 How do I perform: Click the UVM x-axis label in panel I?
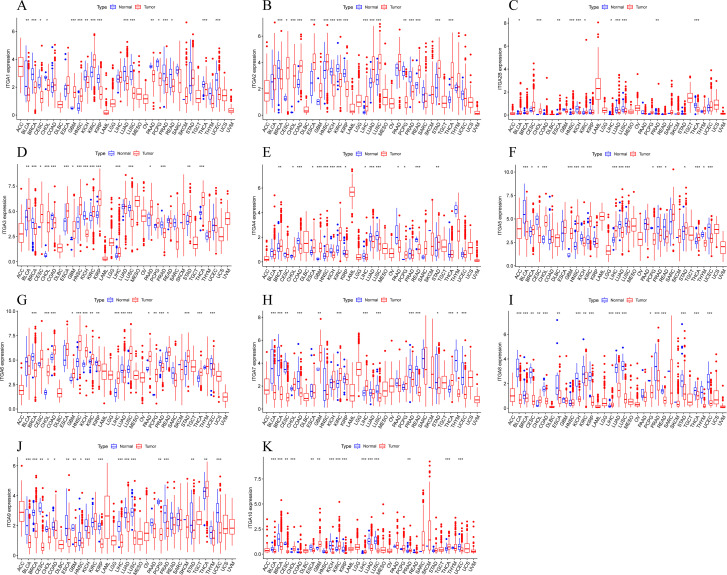[x=722, y=419]
